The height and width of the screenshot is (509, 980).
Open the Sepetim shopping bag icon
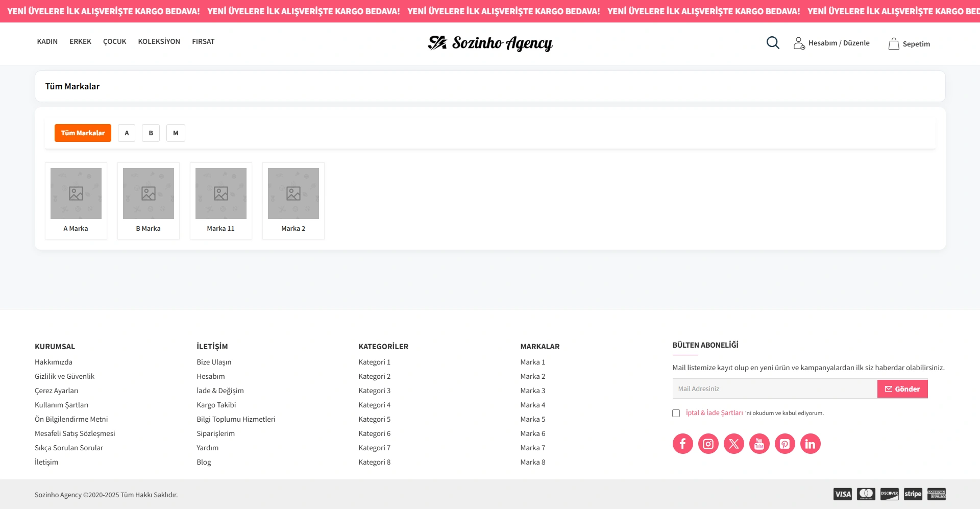click(x=893, y=44)
